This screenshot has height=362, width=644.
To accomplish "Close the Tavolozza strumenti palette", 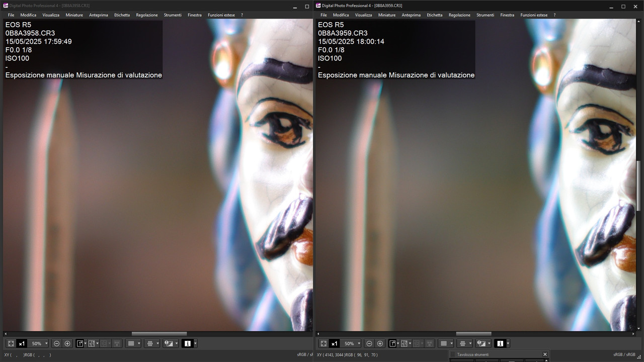I will click(545, 354).
